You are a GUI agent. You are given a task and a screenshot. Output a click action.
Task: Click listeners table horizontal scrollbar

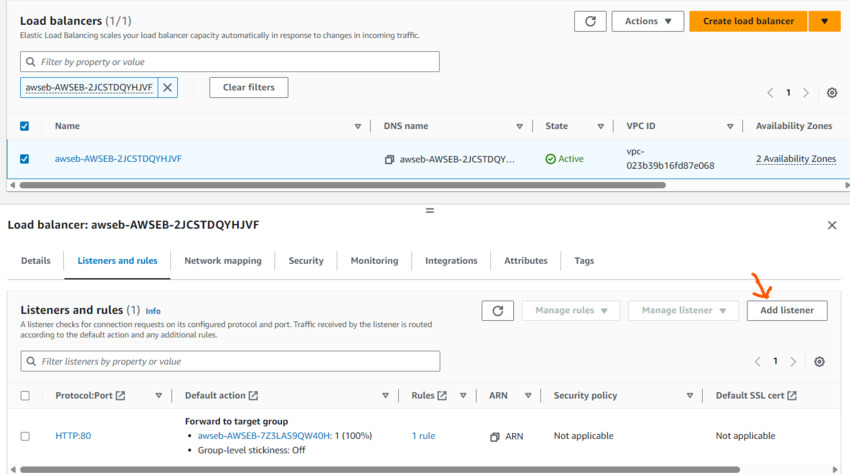coord(379,470)
